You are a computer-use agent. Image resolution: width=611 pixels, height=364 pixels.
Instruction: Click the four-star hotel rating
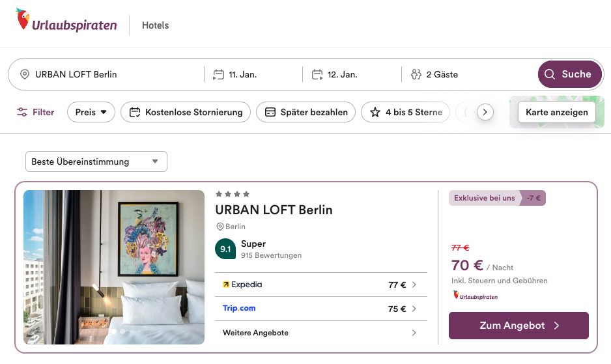[233, 194]
